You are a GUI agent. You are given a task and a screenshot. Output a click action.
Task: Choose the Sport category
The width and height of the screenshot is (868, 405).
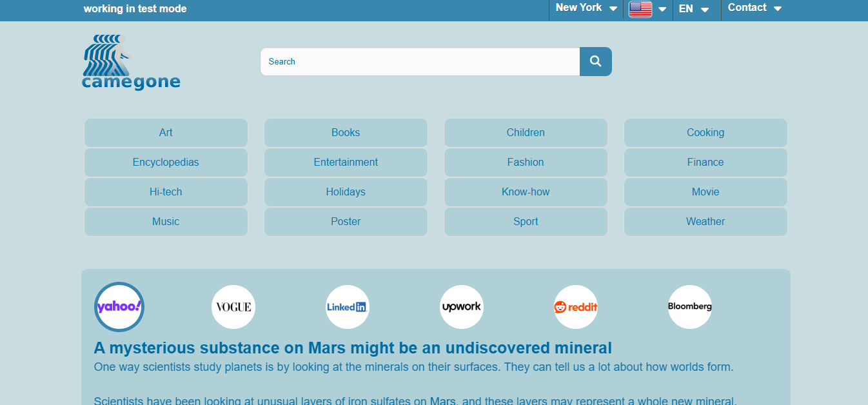526,222
